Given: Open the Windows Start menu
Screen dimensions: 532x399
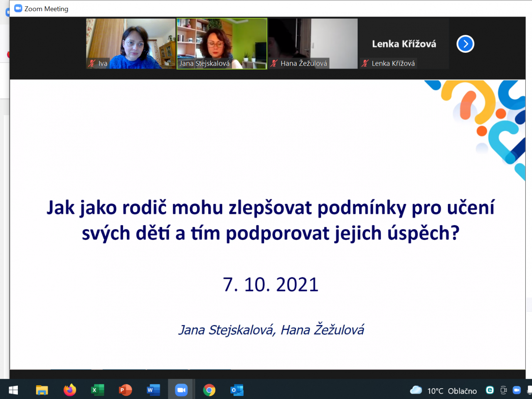Looking at the screenshot, I should coord(13,390).
